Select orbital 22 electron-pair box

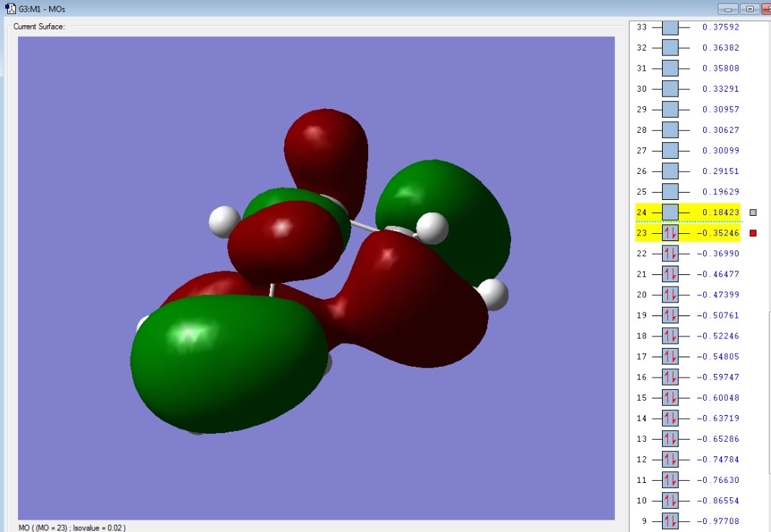point(670,253)
